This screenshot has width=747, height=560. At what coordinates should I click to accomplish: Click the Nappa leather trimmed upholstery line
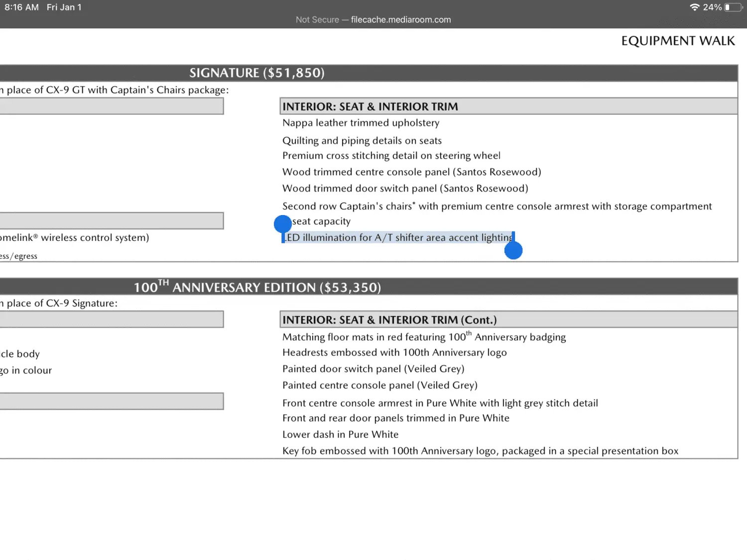tap(361, 123)
